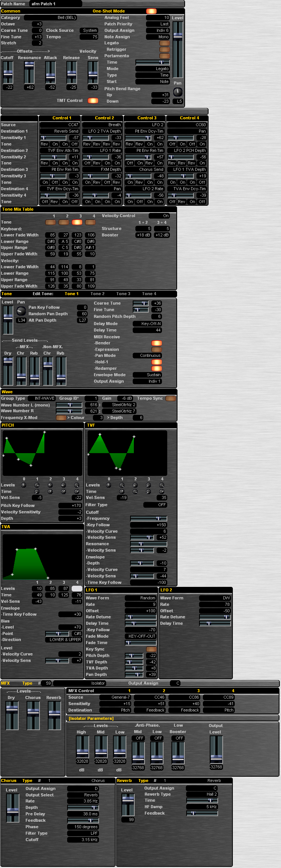This screenshot has height=868, width=281.
Task: Open MFX type Isolator selector
Action: (x=80, y=683)
